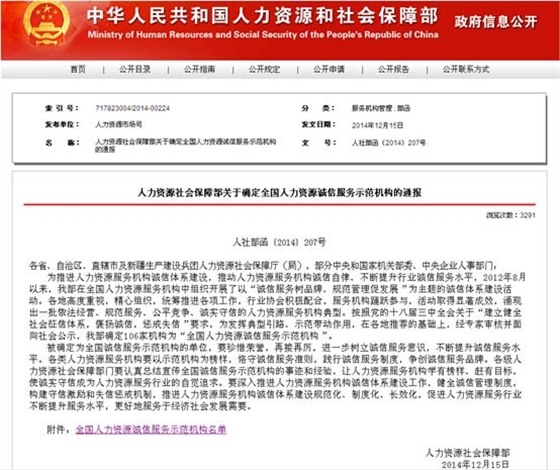Viewport: 560px width, 470px height.
Task: Select the issue date 2014年12月15日 in info box
Action: 378,125
